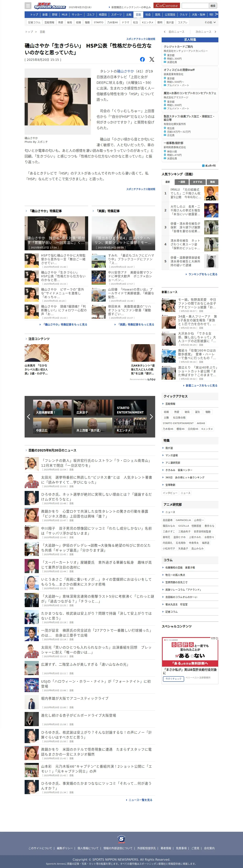Expand マンガ道場 feature item
243x868 pixels.
(190, 455)
